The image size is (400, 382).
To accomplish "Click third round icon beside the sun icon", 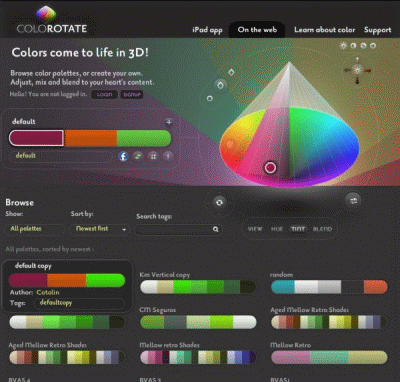I will [x=363, y=46].
